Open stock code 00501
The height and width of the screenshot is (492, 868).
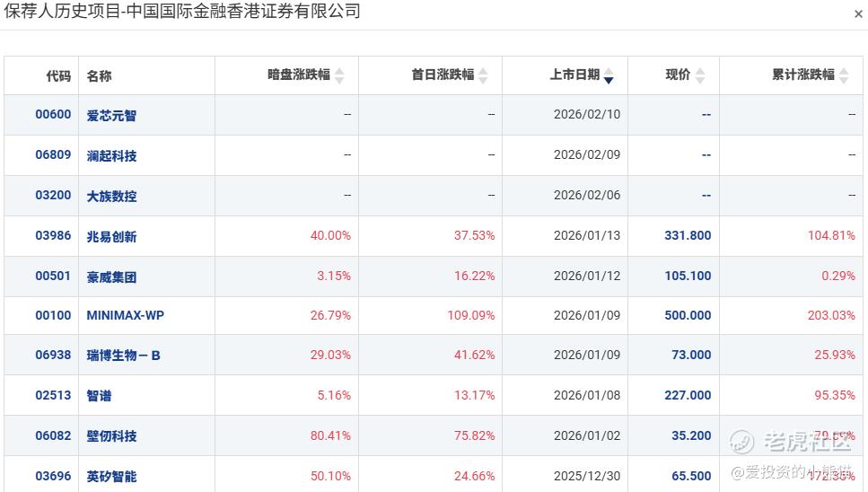point(53,277)
